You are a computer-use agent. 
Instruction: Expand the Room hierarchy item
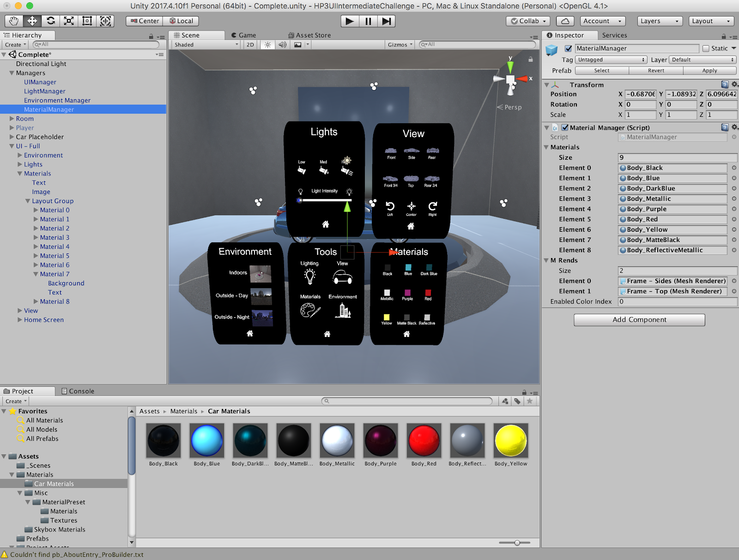(12, 119)
